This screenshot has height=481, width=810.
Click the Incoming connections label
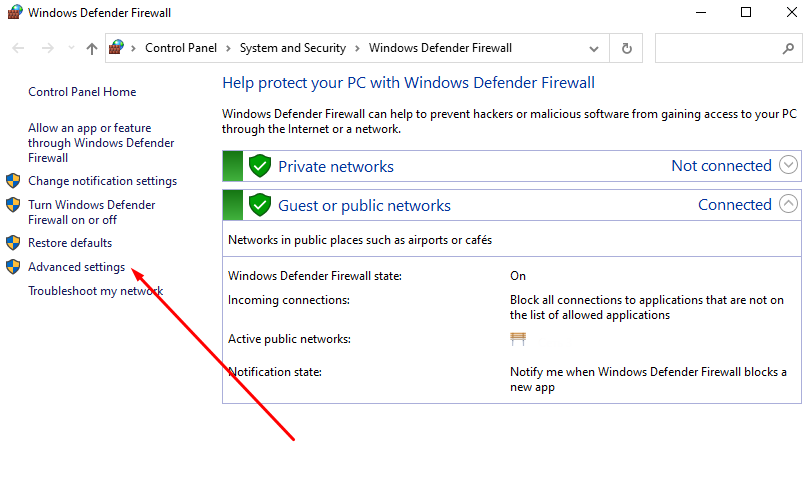tap(289, 300)
